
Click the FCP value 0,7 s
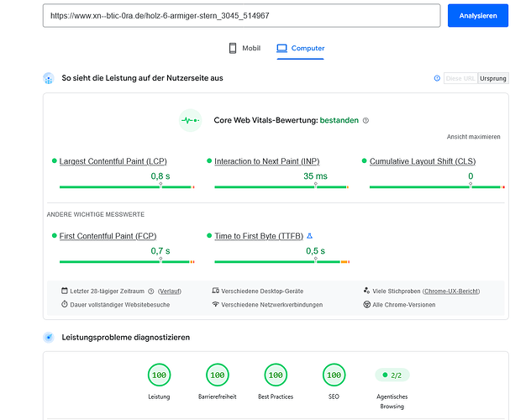click(160, 251)
